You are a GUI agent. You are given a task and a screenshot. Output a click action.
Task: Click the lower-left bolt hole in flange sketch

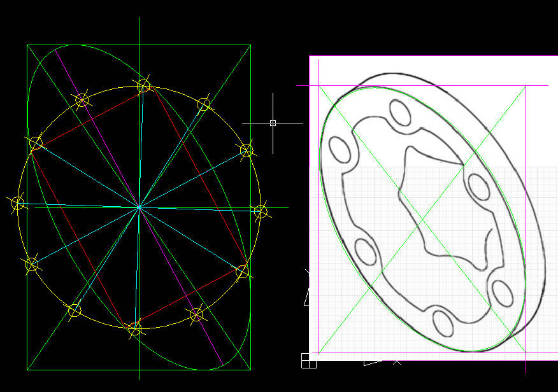click(x=366, y=252)
